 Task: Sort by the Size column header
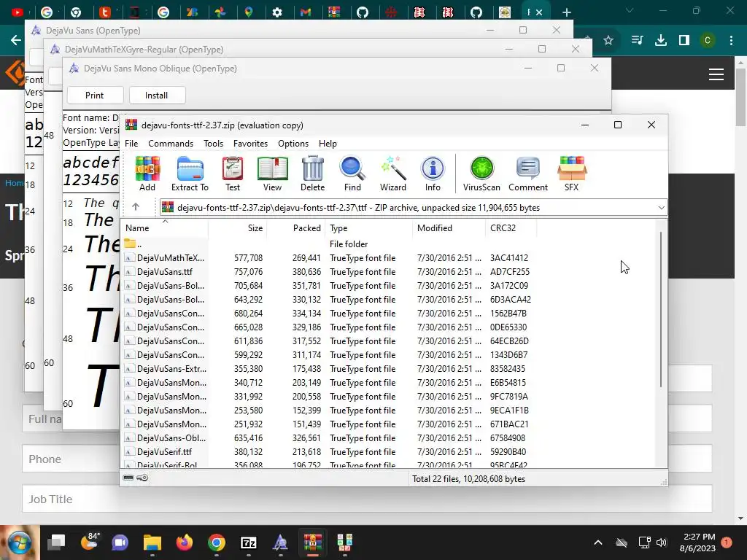point(237,228)
